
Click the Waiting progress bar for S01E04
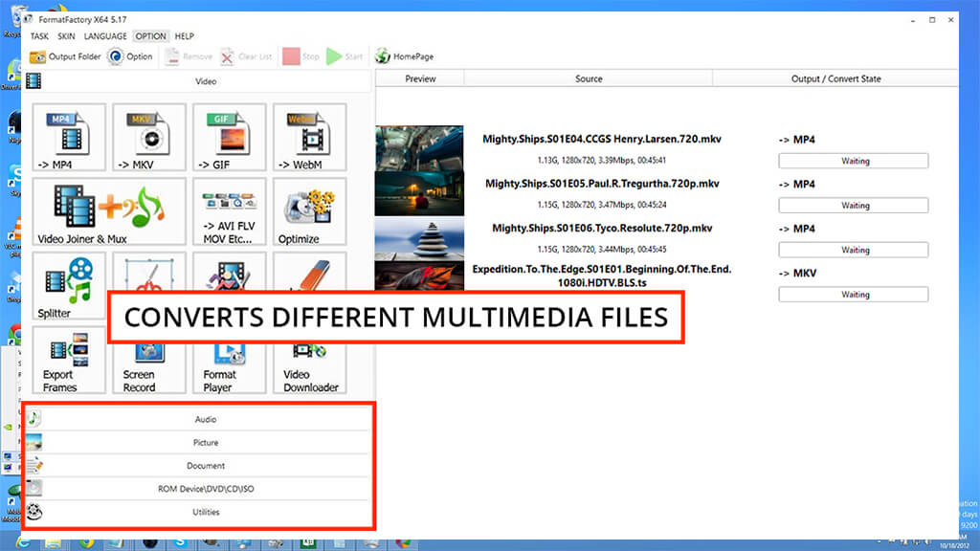[x=853, y=161]
